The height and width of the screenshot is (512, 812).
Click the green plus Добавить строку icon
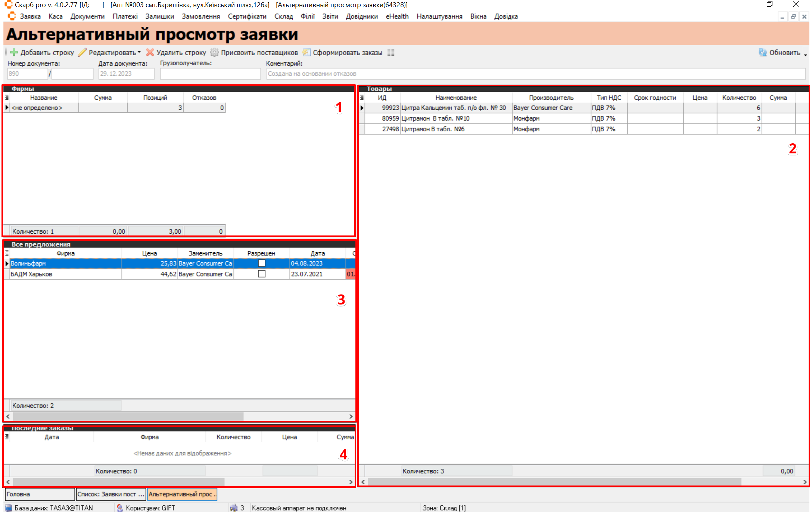tap(14, 53)
